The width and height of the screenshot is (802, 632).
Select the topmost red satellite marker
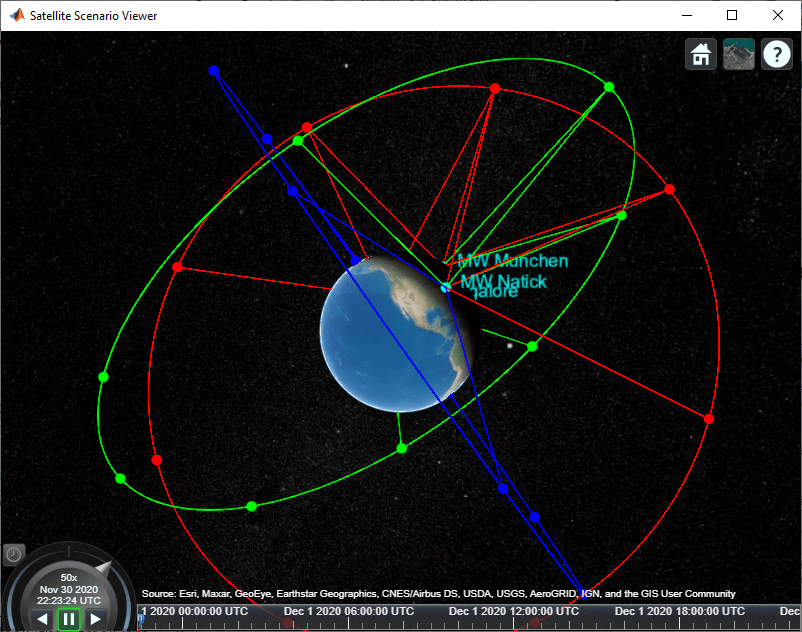click(495, 88)
